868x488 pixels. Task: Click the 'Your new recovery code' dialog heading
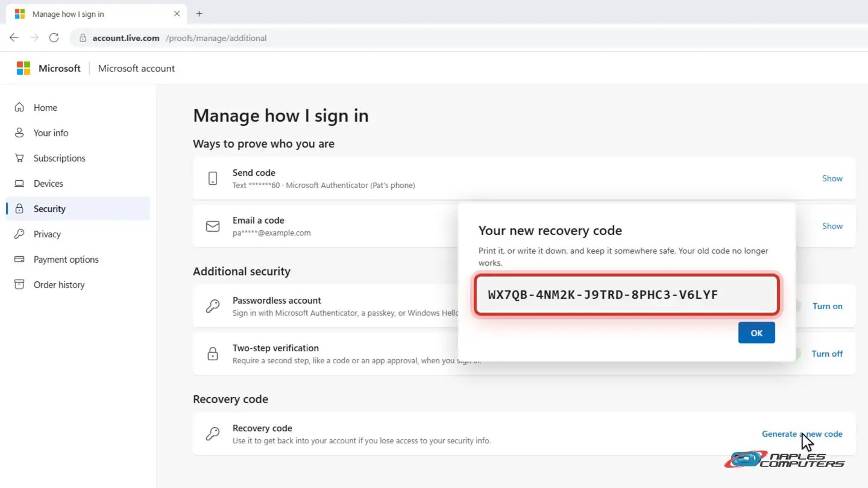(x=550, y=230)
